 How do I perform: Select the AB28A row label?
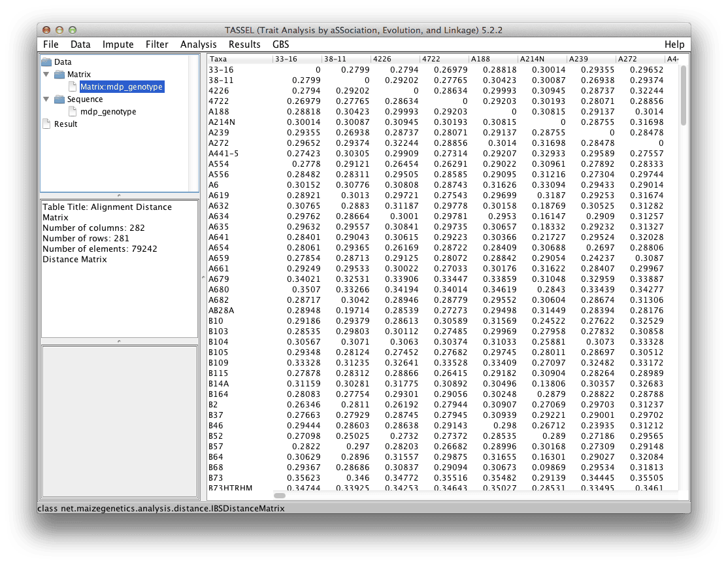[x=221, y=311]
